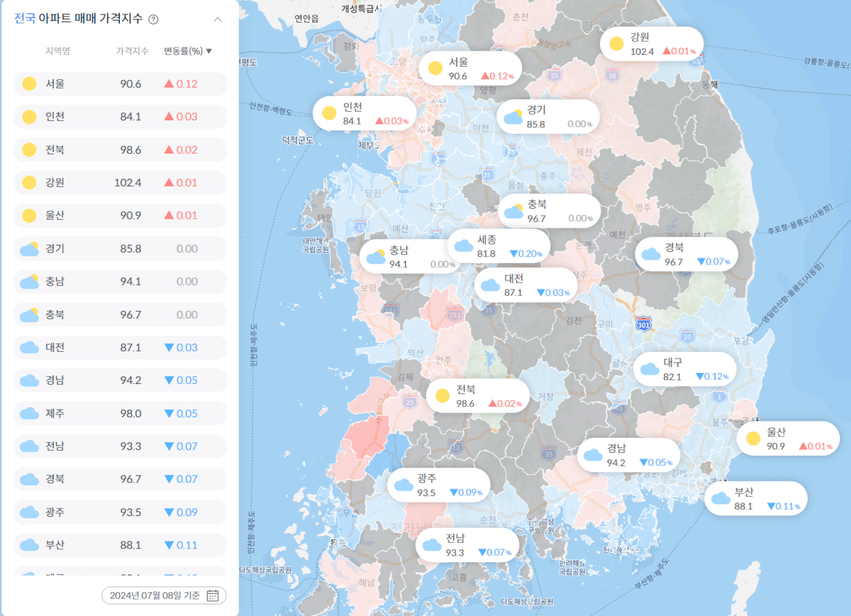Pick the cloud icon in the 부산 list row
851x616 pixels.
(29, 545)
